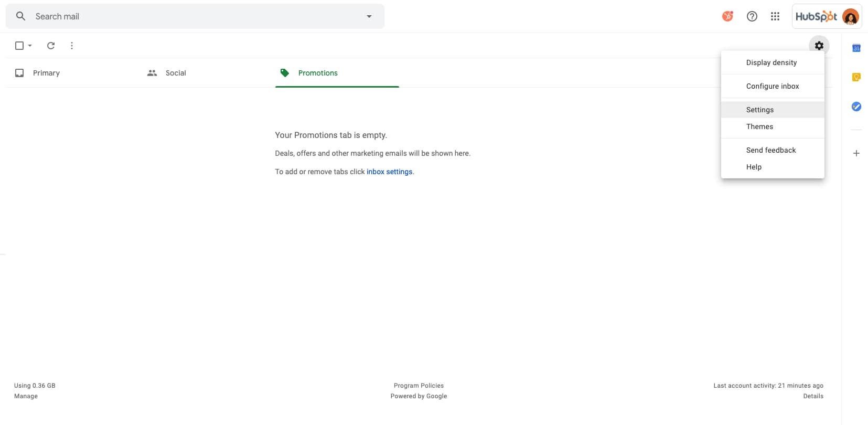Open the Google apps grid

coord(775,16)
